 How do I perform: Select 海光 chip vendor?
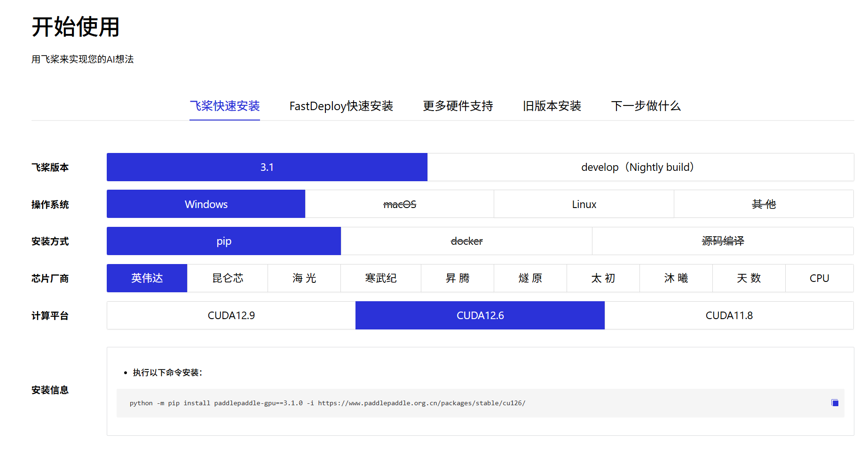pyautogui.click(x=304, y=278)
